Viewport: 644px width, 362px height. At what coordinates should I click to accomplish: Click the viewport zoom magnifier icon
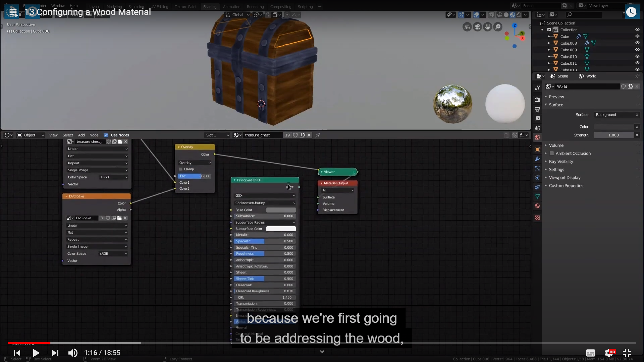[498, 27]
